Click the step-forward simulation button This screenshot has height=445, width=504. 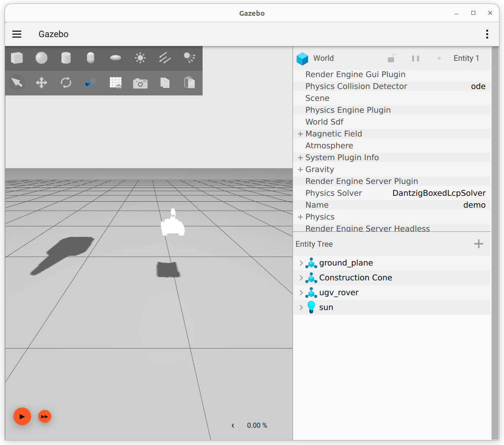[x=44, y=417]
